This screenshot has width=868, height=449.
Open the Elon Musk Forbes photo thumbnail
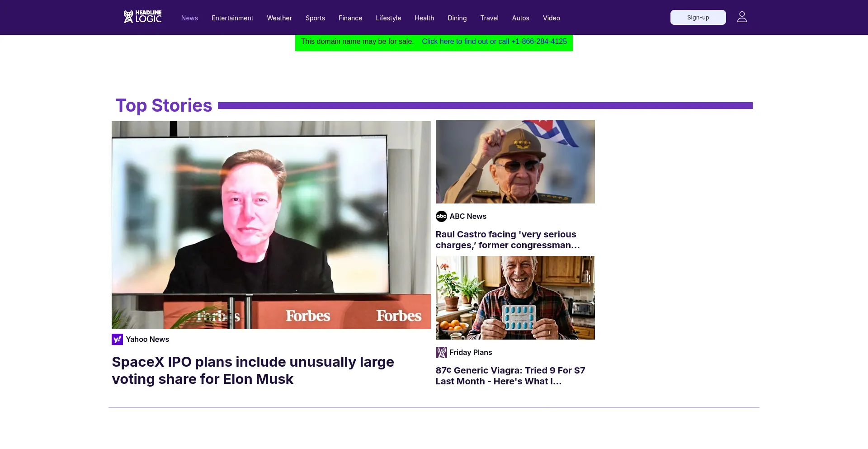(271, 225)
